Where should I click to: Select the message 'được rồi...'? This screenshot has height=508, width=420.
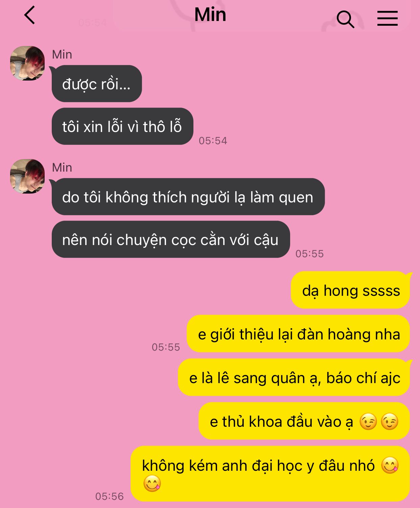coord(97,84)
